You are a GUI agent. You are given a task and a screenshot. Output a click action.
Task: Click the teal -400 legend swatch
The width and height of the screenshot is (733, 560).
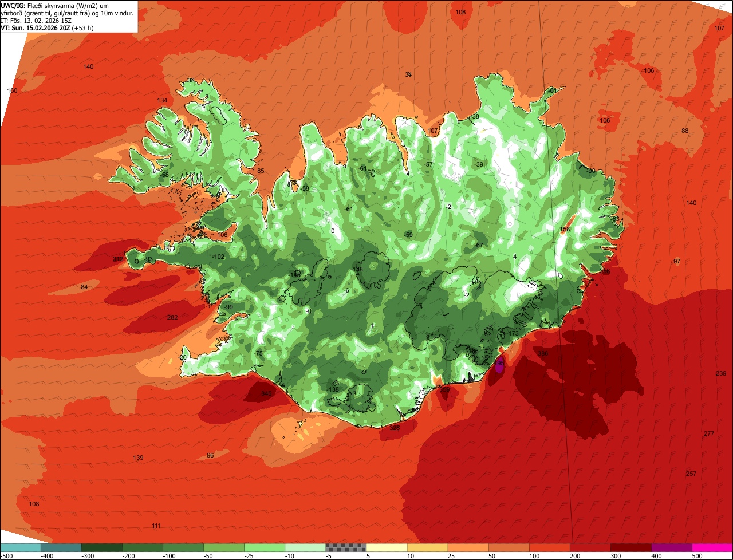click(61, 547)
